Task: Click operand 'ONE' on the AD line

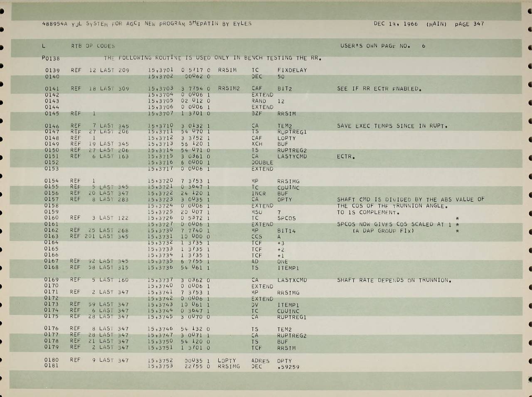Action: click(283, 262)
